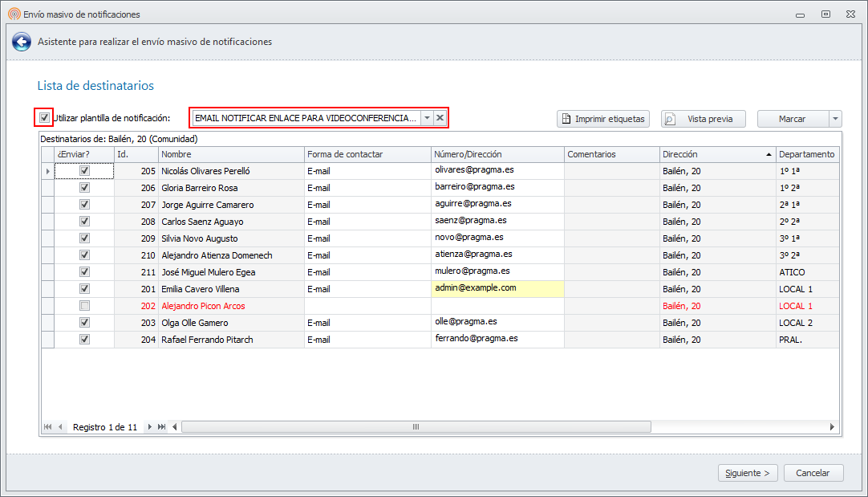Toggle 'Utilizar plantilla de notificación' checkbox
Image resolution: width=868 pixels, height=497 pixels.
(44, 117)
